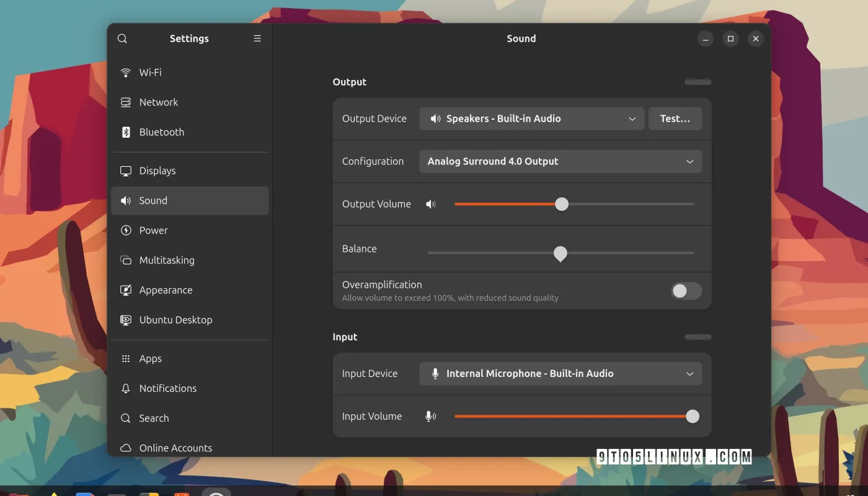This screenshot has width=868, height=496.
Task: Click the Bluetooth icon in sidebar
Action: pyautogui.click(x=126, y=132)
